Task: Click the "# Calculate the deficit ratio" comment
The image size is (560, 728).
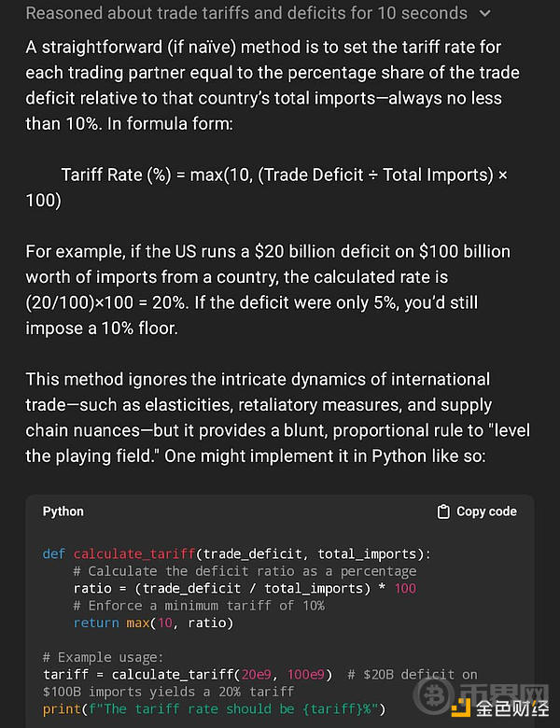Action: [x=245, y=571]
